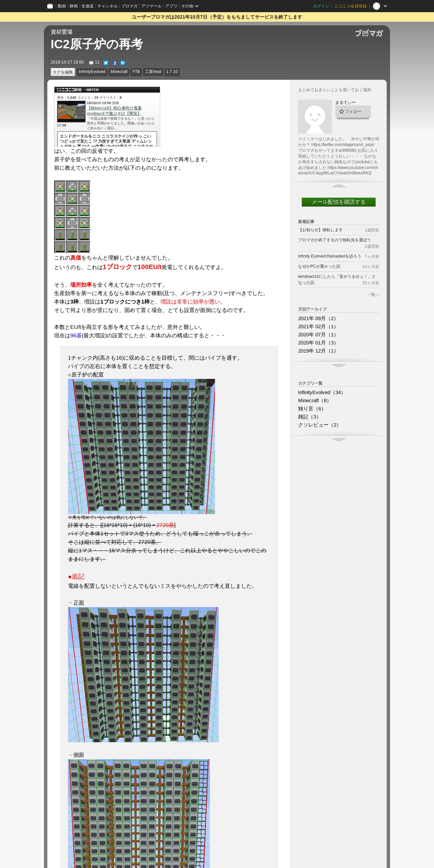Open the 正面 view screenshot
This screenshot has width=434, height=868.
point(143,675)
